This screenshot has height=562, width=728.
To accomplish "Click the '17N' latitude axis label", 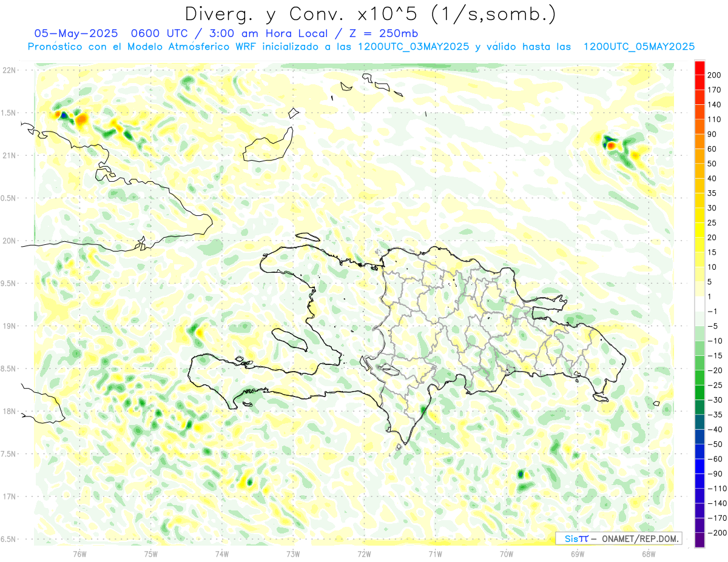I will 9,497.
